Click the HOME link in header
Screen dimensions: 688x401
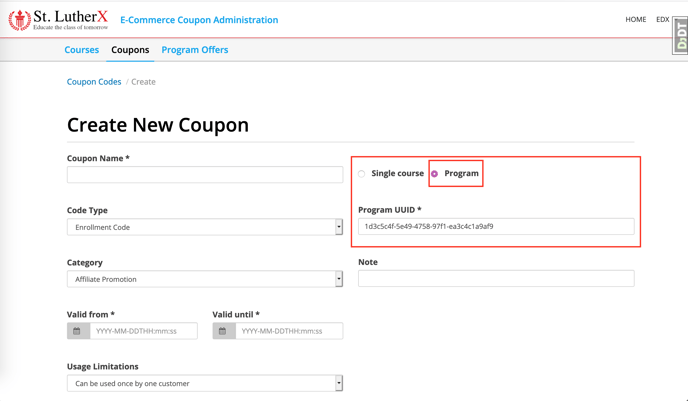tap(636, 19)
